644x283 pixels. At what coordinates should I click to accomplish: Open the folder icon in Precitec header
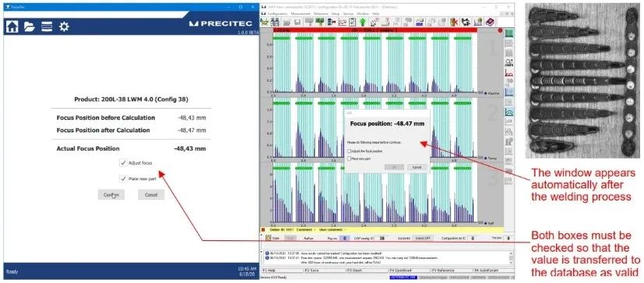coord(29,26)
